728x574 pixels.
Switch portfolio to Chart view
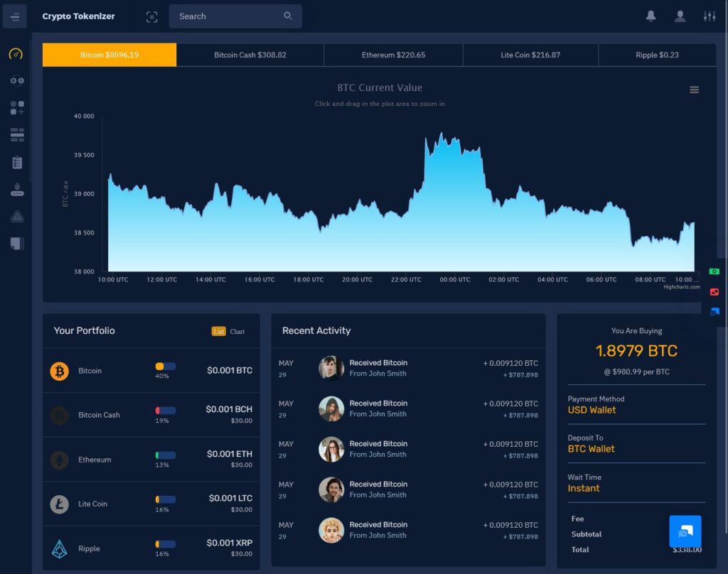(236, 331)
